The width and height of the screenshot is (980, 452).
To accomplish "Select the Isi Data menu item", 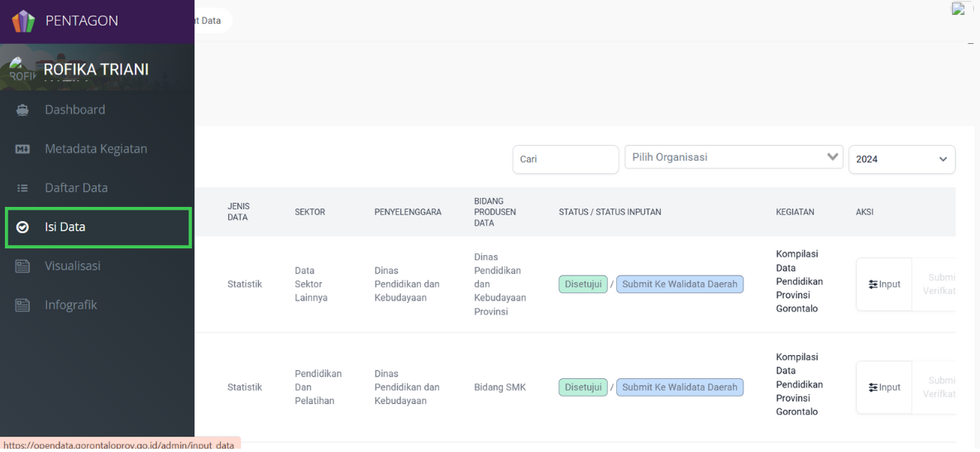I will [x=97, y=228].
